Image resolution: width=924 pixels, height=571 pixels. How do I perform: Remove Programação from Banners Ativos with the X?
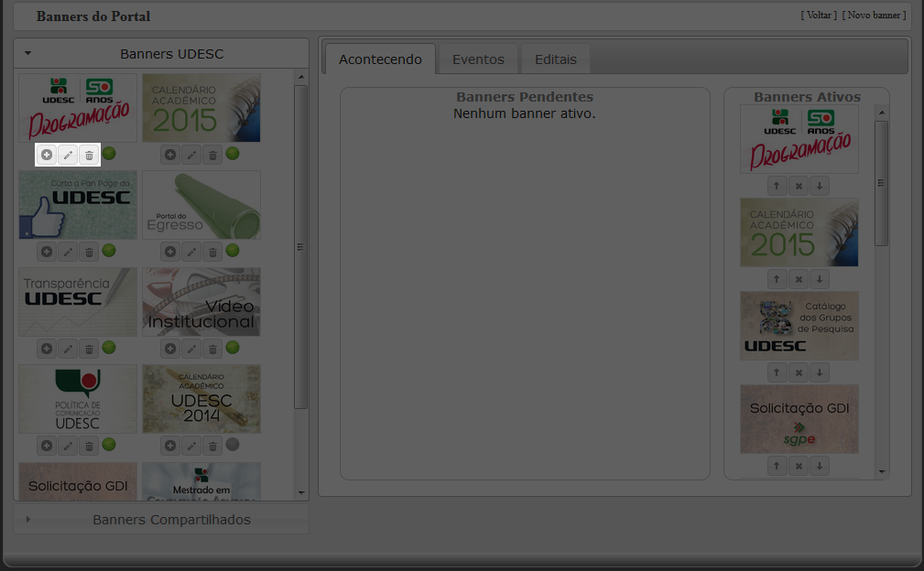(x=799, y=186)
